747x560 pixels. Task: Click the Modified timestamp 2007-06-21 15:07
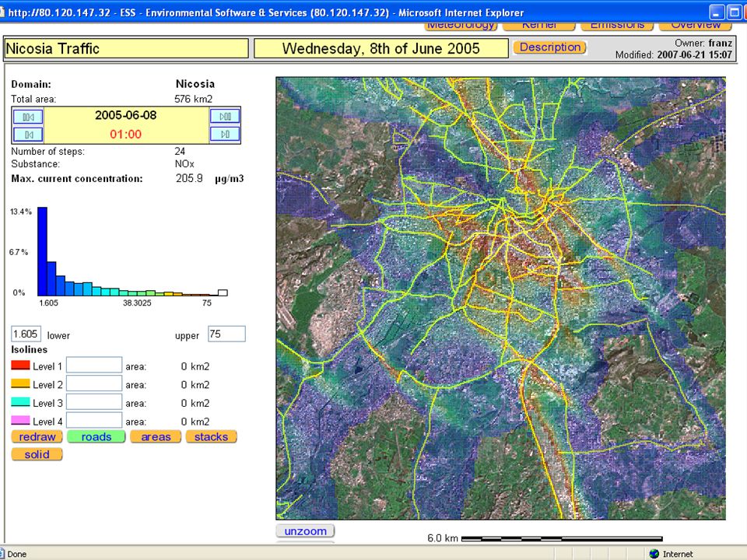pos(695,54)
